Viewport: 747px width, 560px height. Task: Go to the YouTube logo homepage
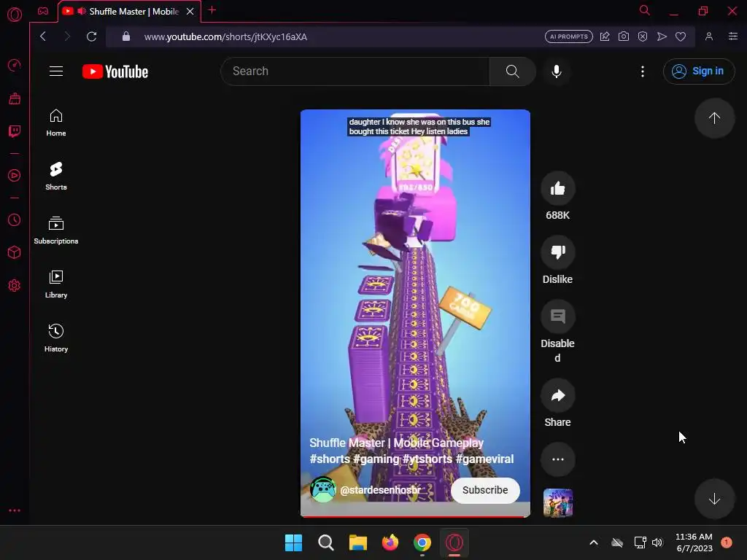tap(115, 71)
